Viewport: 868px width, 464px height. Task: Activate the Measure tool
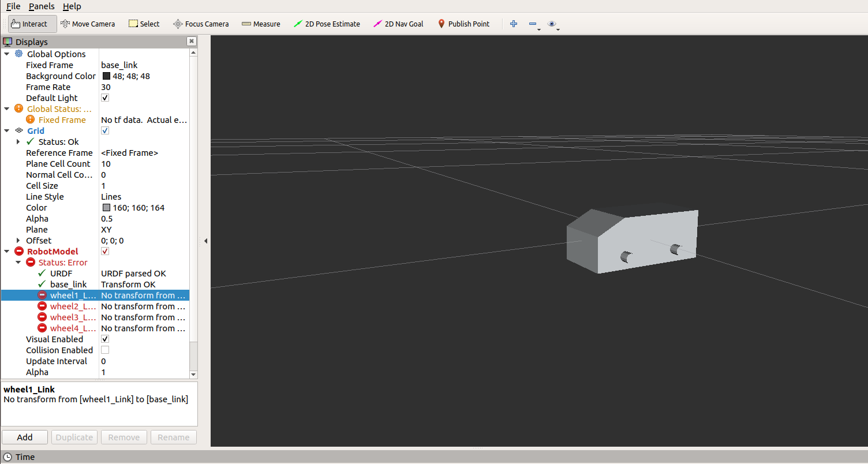pos(261,24)
